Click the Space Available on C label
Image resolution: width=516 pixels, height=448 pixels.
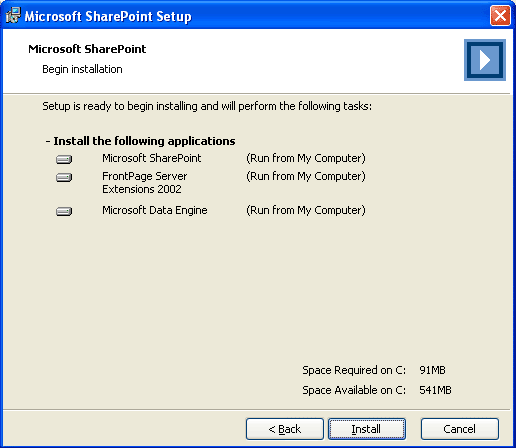tap(354, 390)
